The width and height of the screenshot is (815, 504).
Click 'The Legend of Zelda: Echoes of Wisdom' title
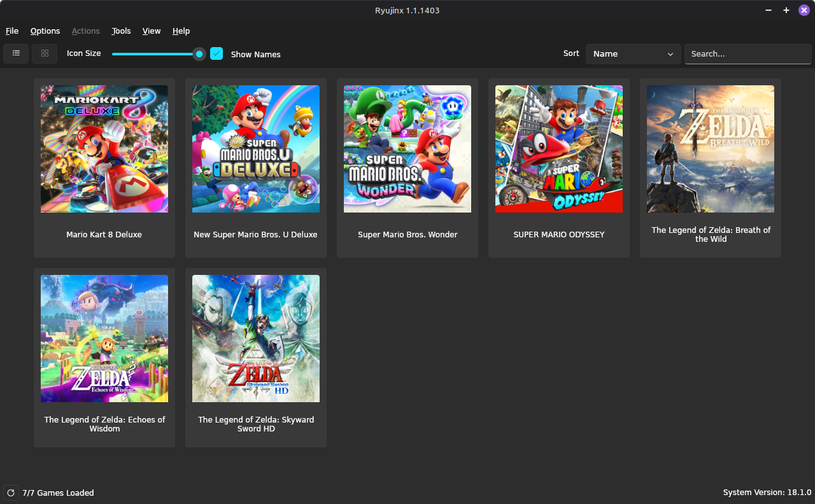(x=104, y=424)
